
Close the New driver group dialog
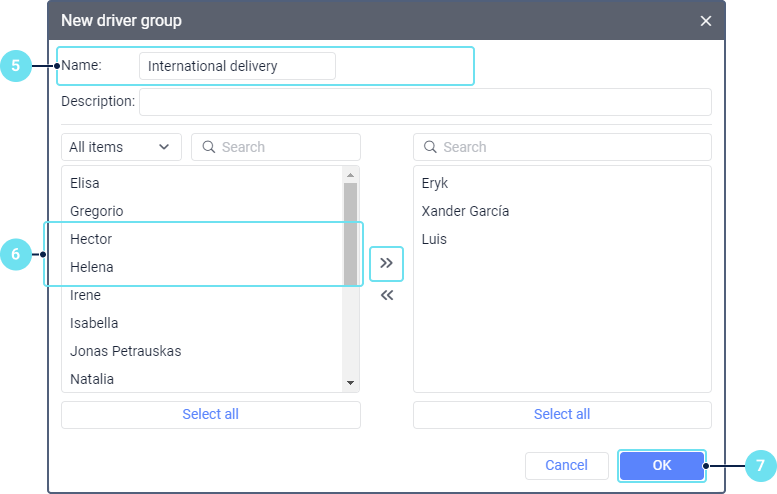706,21
